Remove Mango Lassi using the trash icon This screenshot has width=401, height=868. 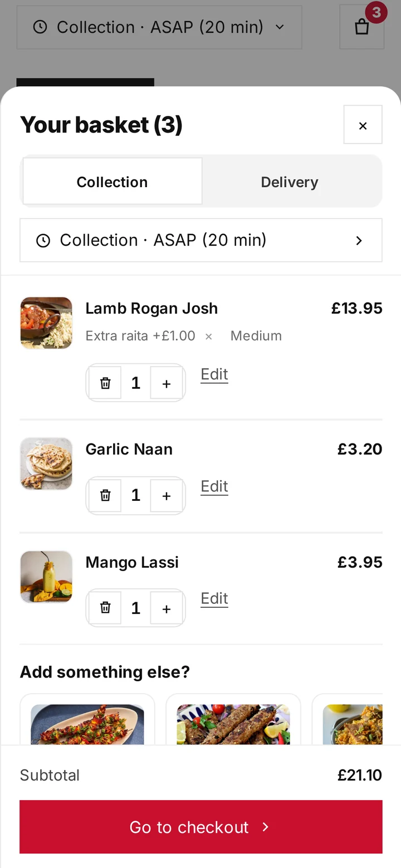point(105,608)
